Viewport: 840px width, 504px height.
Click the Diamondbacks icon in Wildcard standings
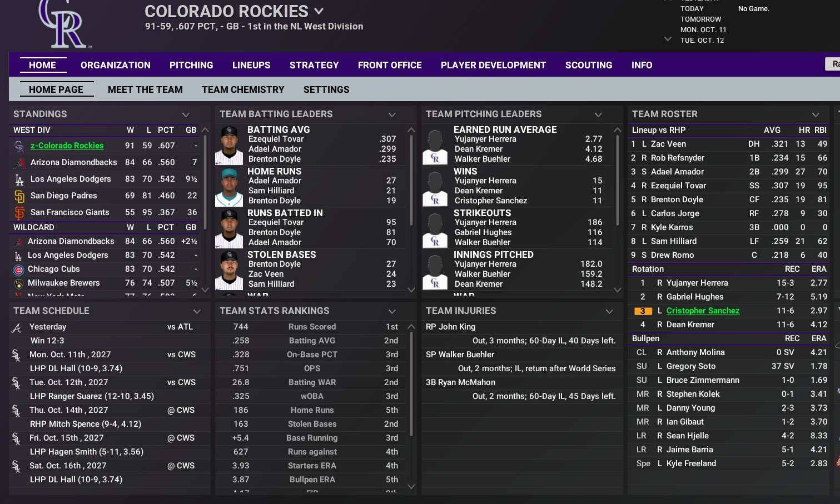pos(18,242)
